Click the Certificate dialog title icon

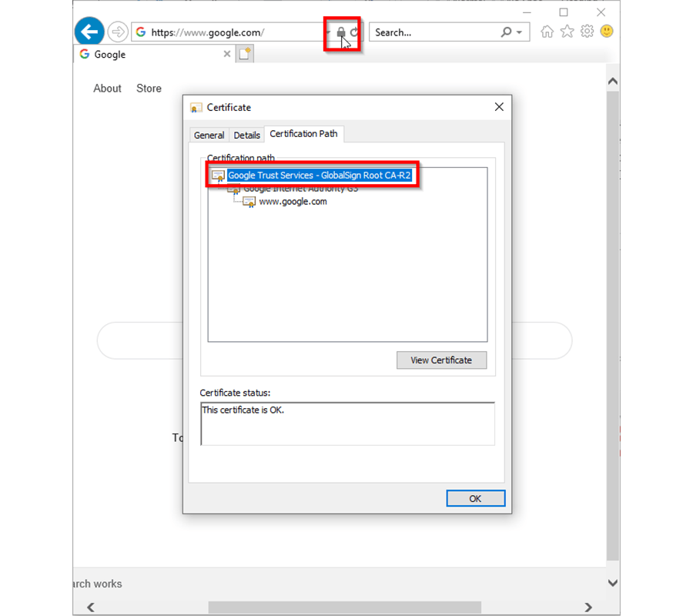click(196, 108)
